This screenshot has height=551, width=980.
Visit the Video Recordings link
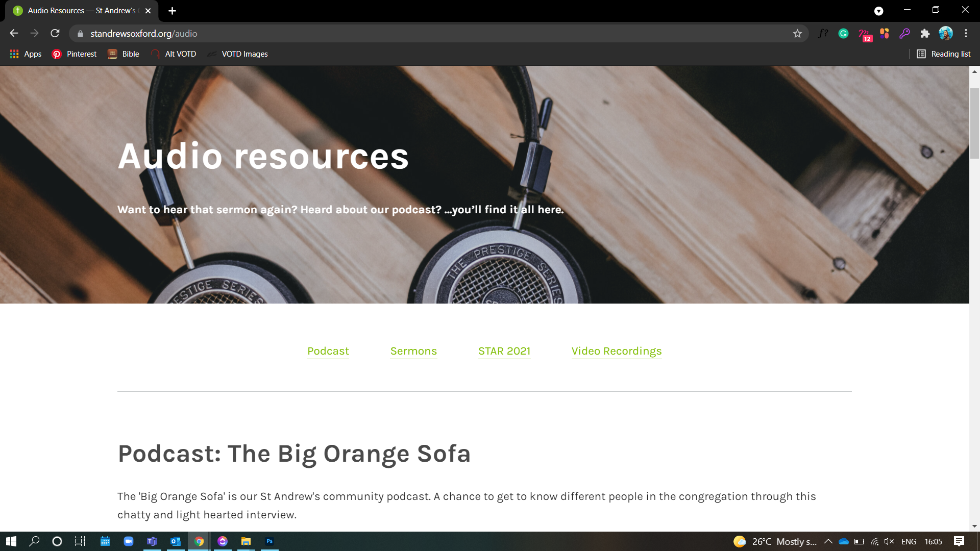pos(617,351)
